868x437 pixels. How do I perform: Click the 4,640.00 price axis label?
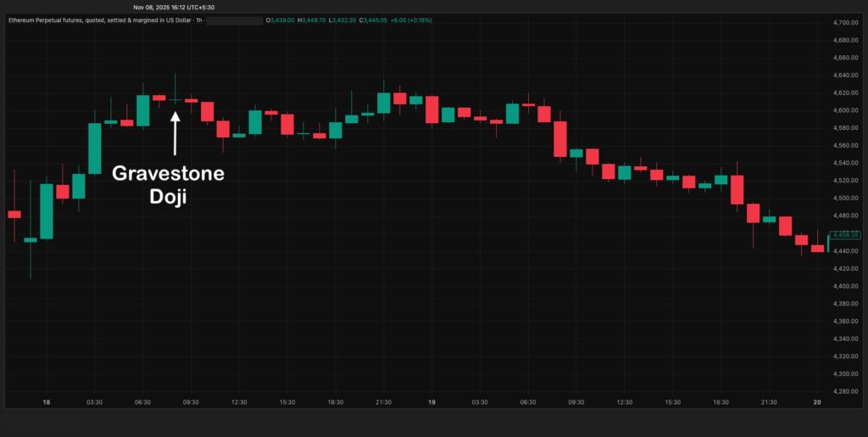click(845, 76)
